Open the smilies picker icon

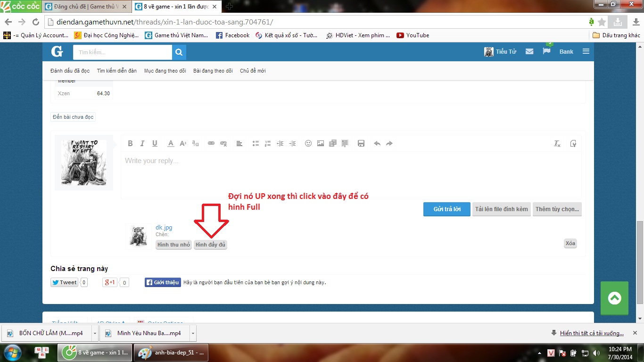308,144
